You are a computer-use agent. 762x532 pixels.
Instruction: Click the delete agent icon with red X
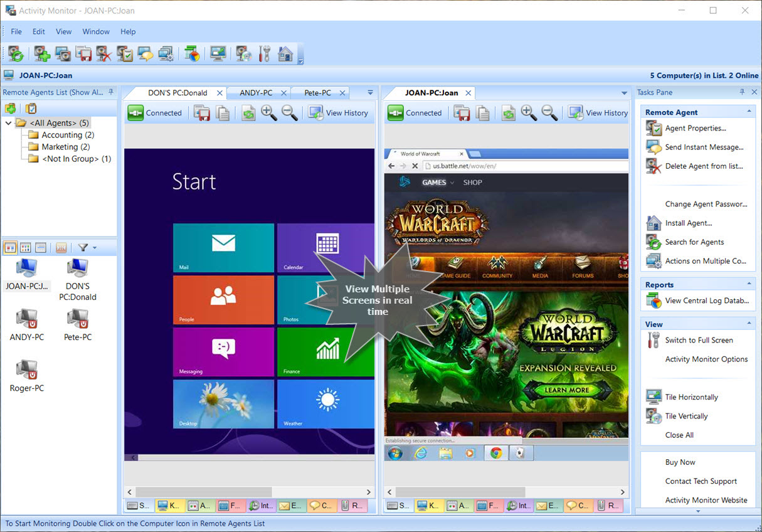(x=103, y=54)
